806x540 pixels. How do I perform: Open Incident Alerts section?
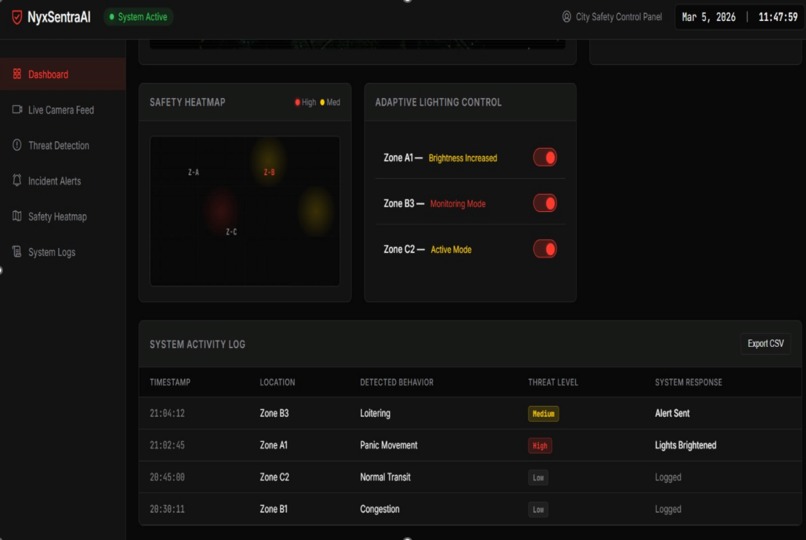click(x=63, y=181)
